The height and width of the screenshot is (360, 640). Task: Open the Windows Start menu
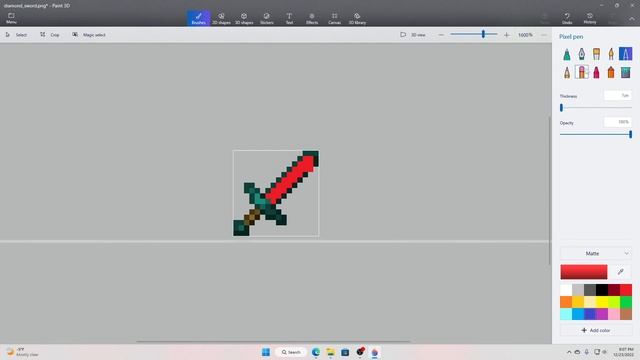[266, 352]
